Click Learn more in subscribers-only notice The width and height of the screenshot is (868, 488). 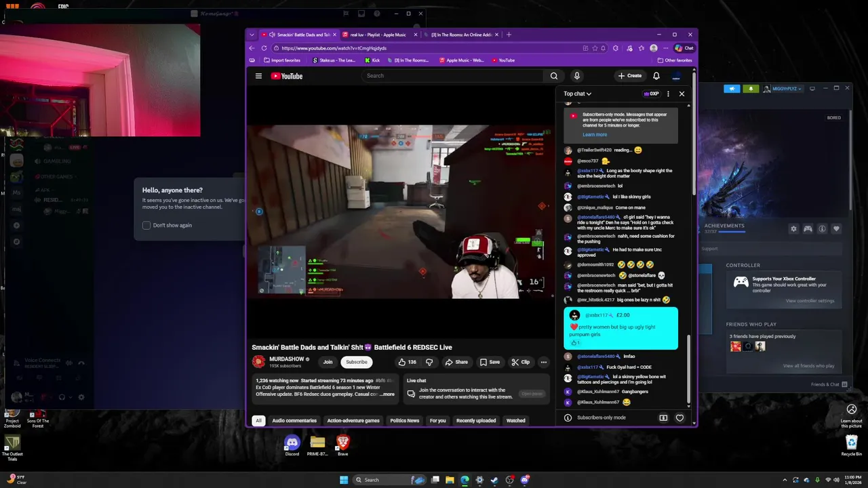pyautogui.click(x=595, y=134)
